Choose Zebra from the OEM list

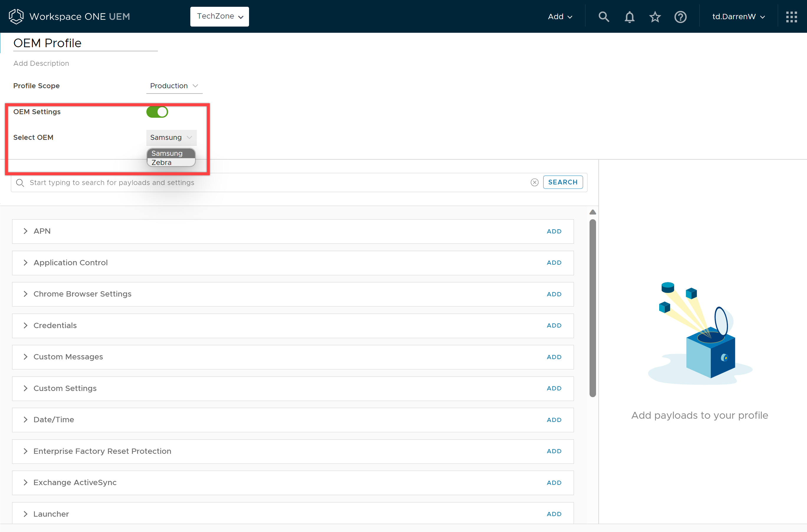(162, 163)
